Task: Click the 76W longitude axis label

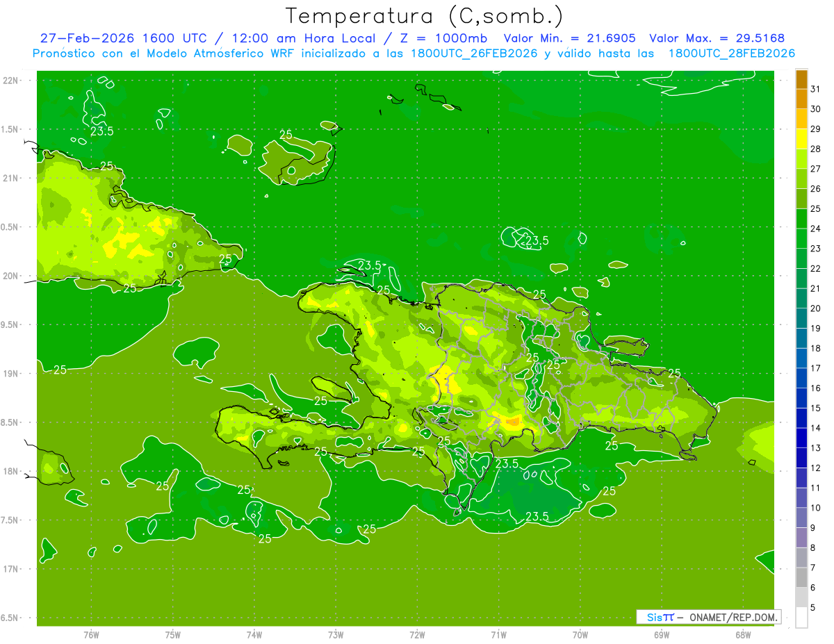Action: point(91,634)
